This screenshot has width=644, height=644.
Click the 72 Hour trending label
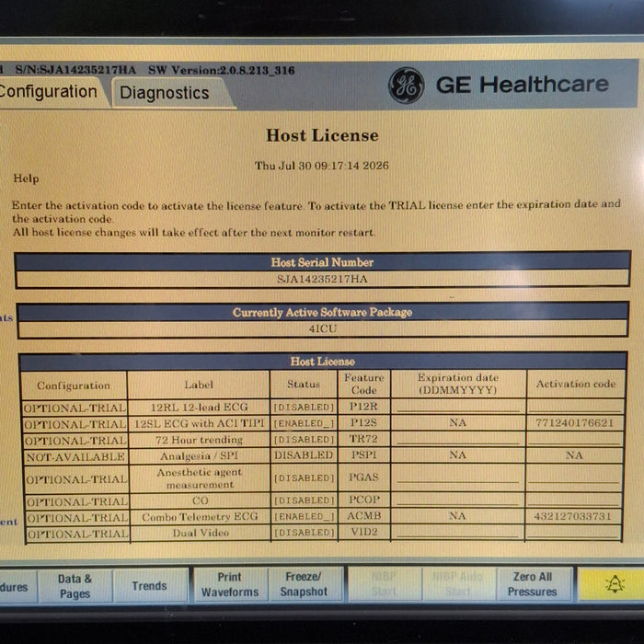pyautogui.click(x=200, y=440)
